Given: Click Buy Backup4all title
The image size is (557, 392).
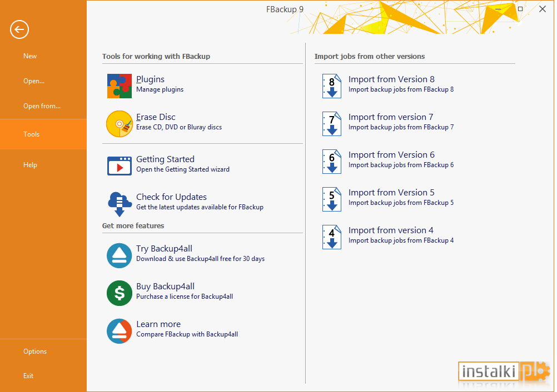Looking at the screenshot, I should pos(165,287).
